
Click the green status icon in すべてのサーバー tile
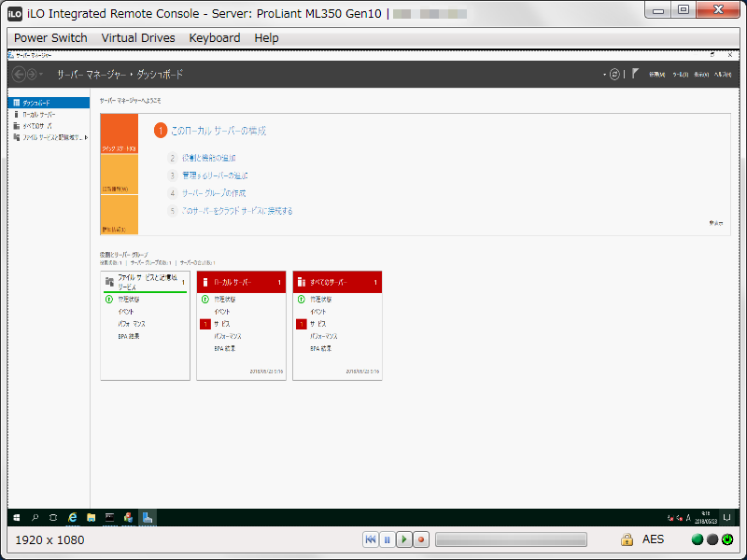click(x=301, y=299)
